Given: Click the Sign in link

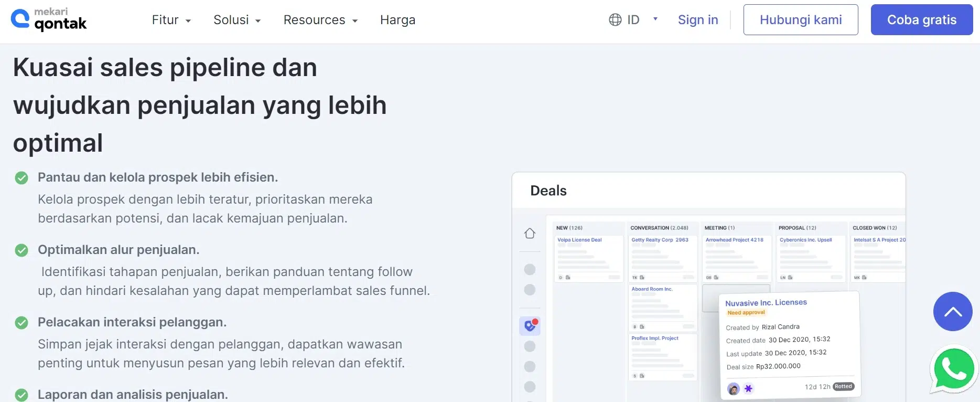Looking at the screenshot, I should pos(698,20).
